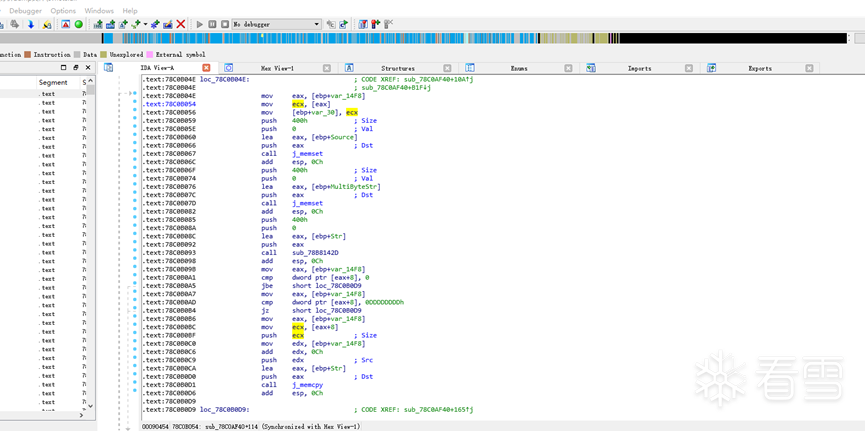The image size is (865, 431).
Task: Click the Imports tab icon
Action: pyautogui.click(x=591, y=68)
